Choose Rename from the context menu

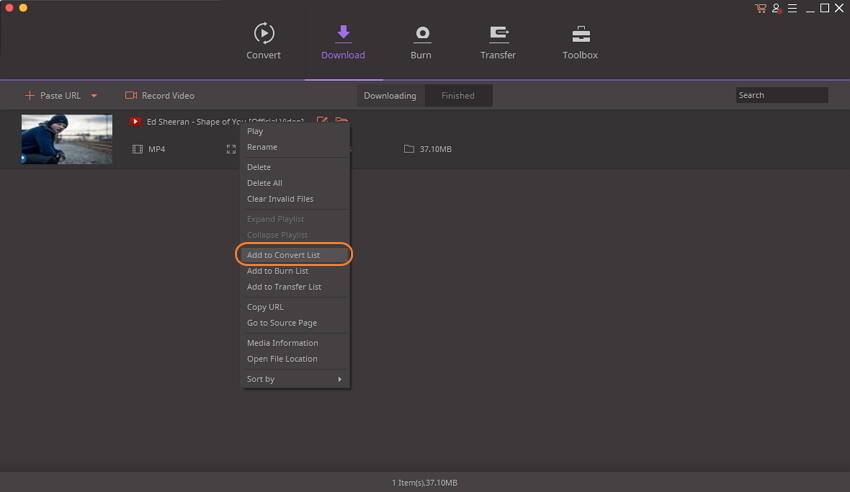[x=295, y=147]
